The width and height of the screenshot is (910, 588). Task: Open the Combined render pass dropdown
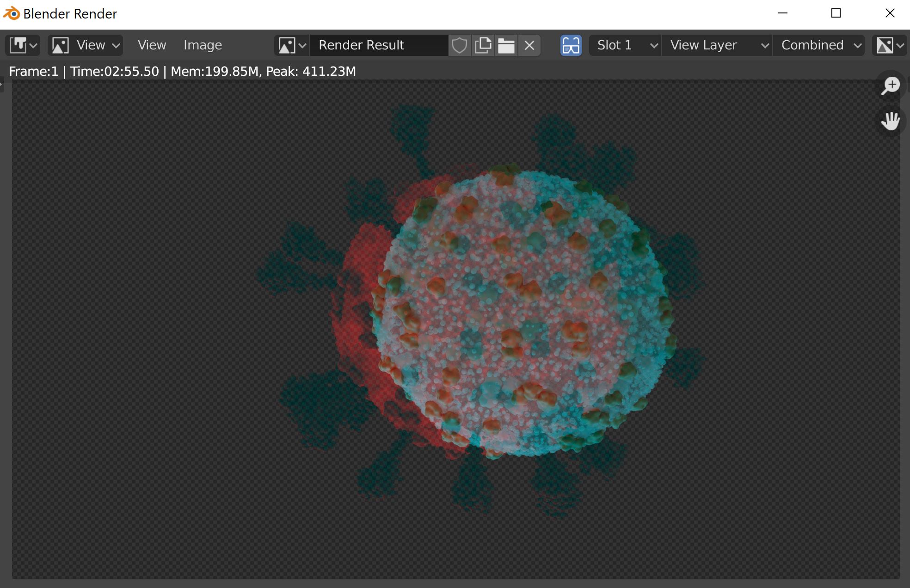click(818, 45)
